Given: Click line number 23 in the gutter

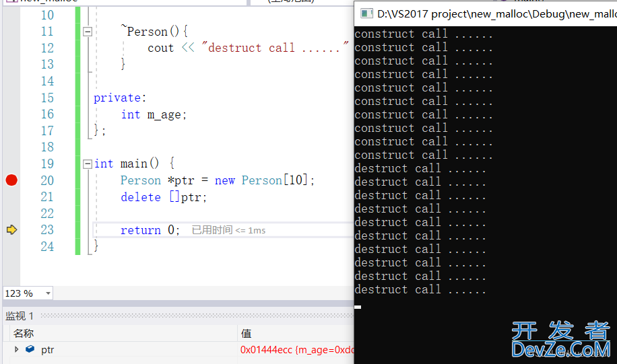Looking at the screenshot, I should 47,229.
